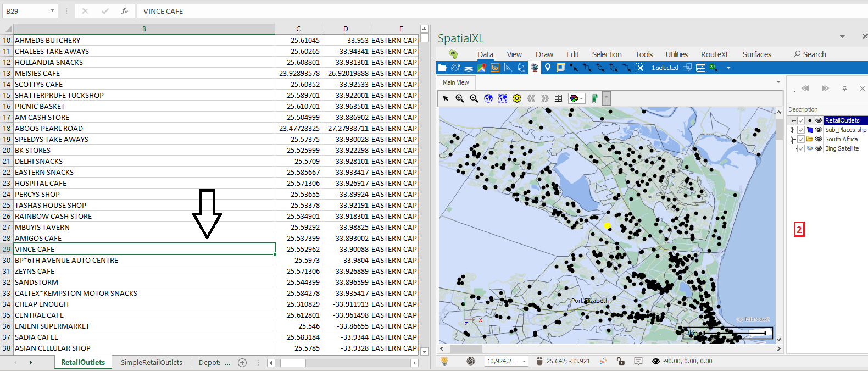Click the green bookmark icon on map toolbar
The height and width of the screenshot is (371, 868).
(x=594, y=98)
